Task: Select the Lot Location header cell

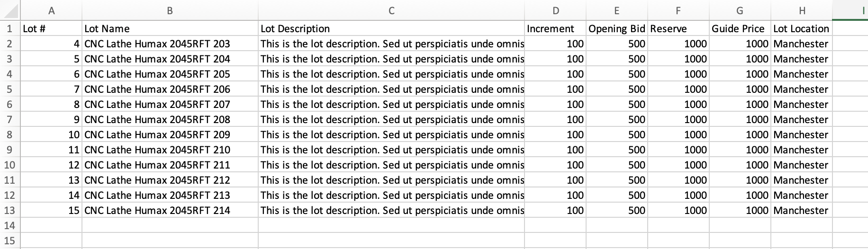Action: 802,29
